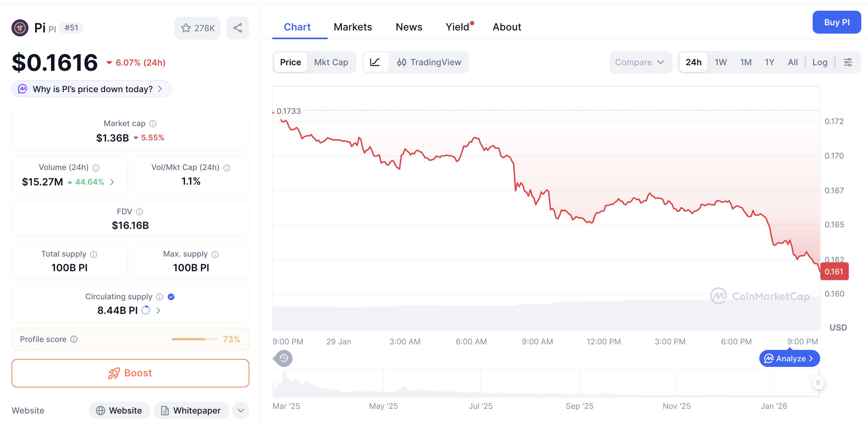
Task: Expand the Circulating supply details arrow
Action: [158, 310]
